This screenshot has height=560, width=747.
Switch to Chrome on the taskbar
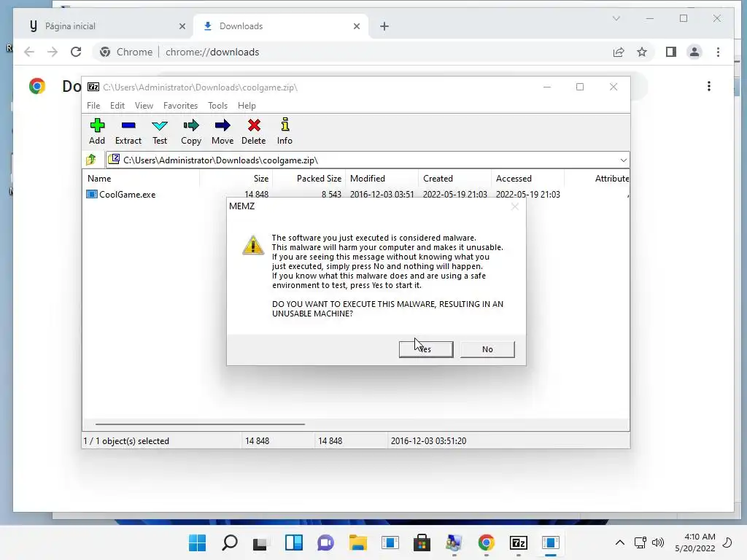click(x=486, y=542)
